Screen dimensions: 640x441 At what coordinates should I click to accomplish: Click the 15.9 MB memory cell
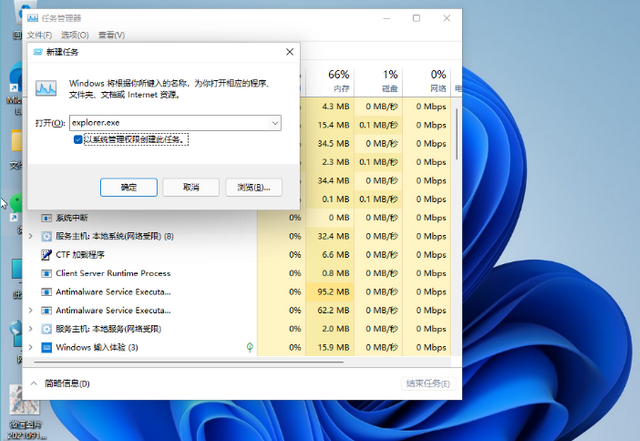pos(330,347)
